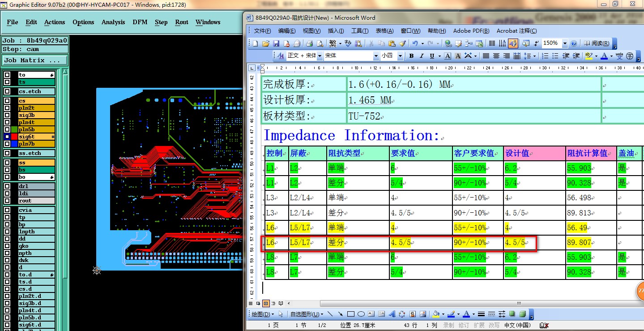Click the fill color bucket in Drawing toolbar
This screenshot has height=331, width=644.
436,314
